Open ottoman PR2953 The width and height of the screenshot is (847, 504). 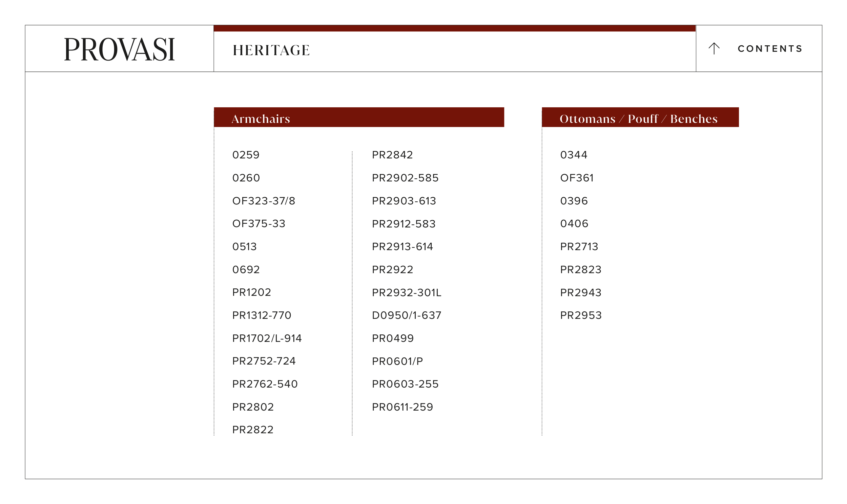(x=581, y=315)
